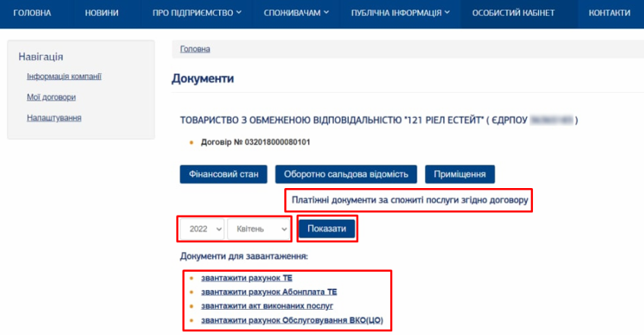Click the Приміщення button

tap(459, 174)
